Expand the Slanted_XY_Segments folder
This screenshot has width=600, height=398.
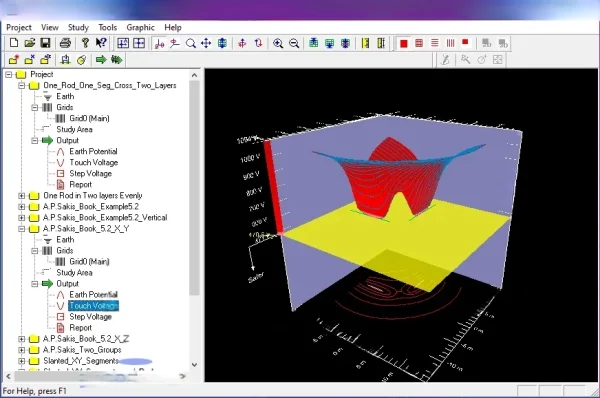click(x=22, y=361)
